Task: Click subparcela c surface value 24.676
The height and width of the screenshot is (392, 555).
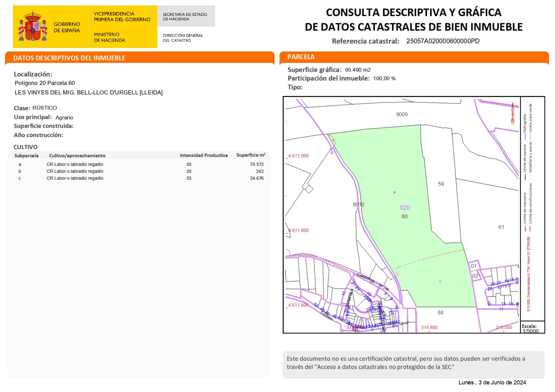Action: 256,178
